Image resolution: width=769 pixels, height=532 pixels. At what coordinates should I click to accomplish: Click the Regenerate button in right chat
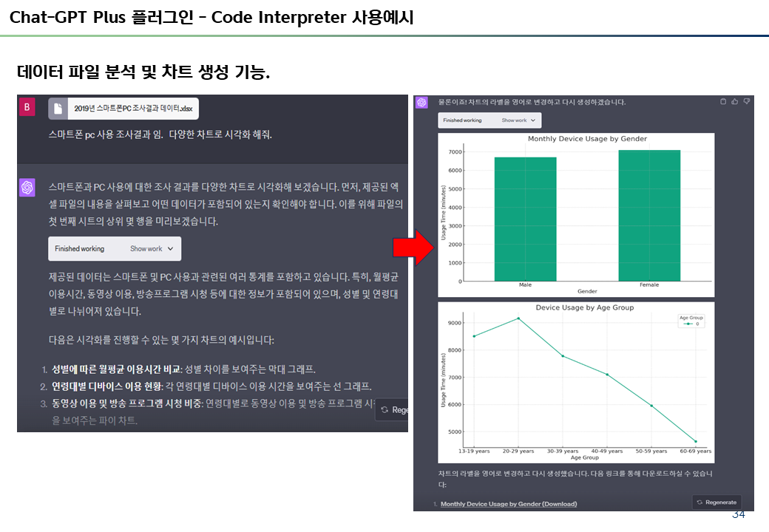(717, 502)
